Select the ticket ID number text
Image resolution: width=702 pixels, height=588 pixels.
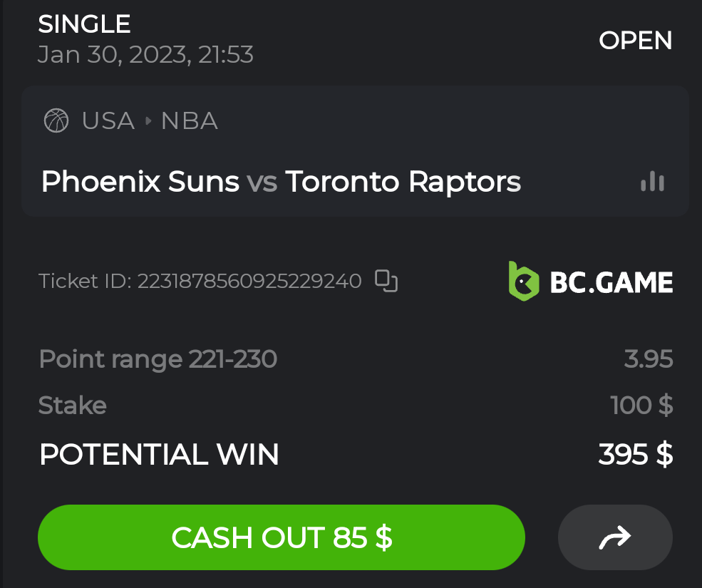249,282
